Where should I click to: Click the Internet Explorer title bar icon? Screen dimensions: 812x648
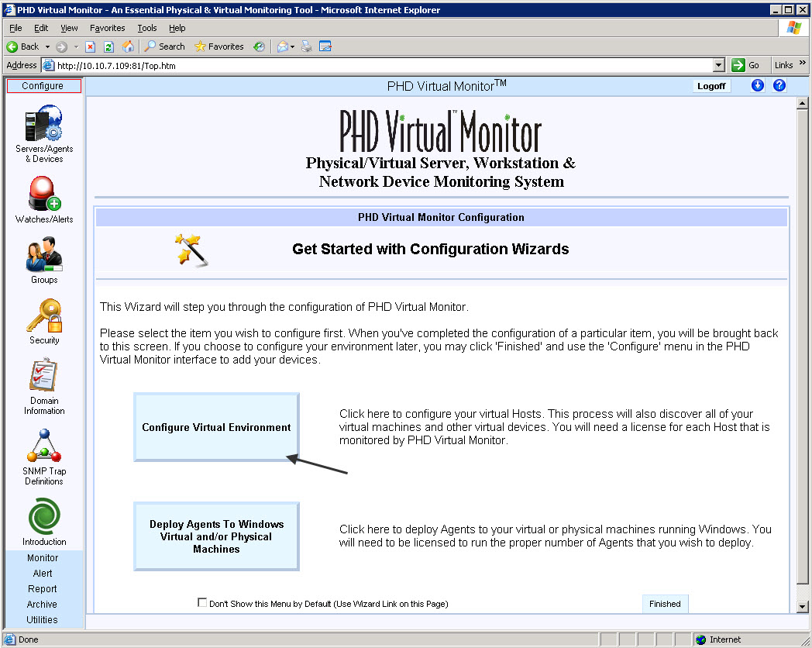tap(9, 10)
